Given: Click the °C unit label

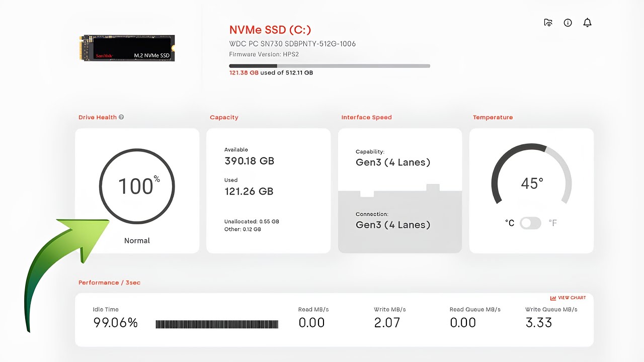Looking at the screenshot, I should (x=510, y=223).
